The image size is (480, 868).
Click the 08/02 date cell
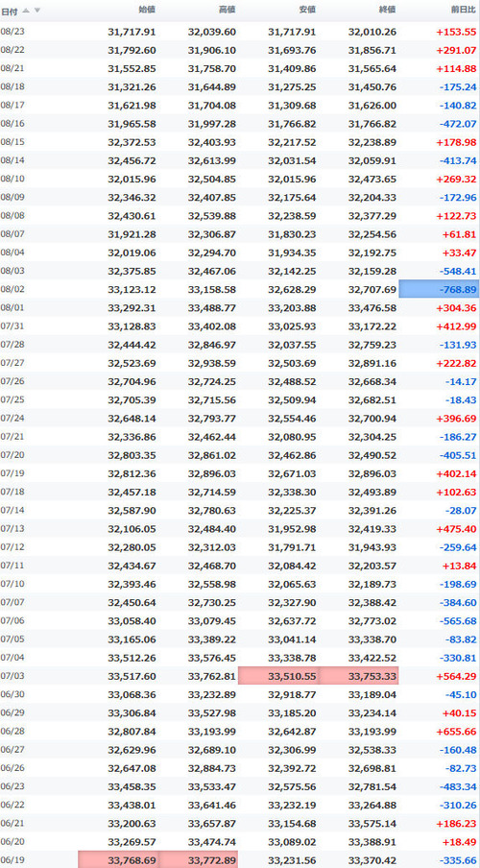pos(12,290)
